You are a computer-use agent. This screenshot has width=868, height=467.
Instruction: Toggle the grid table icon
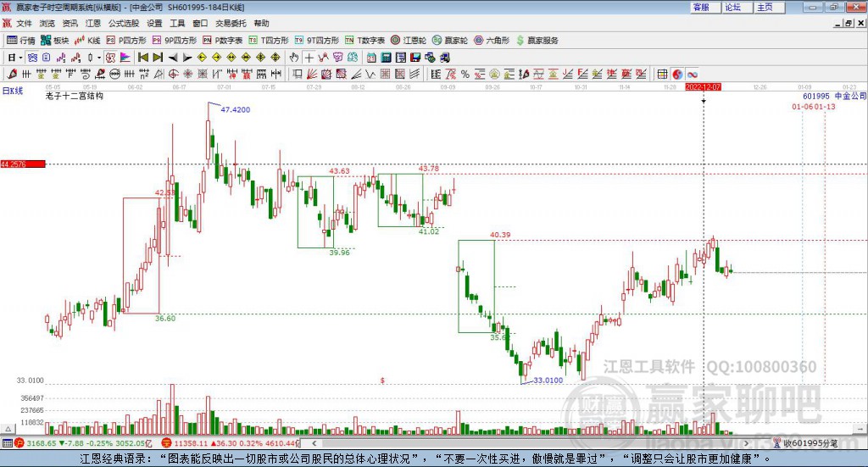click(x=663, y=74)
